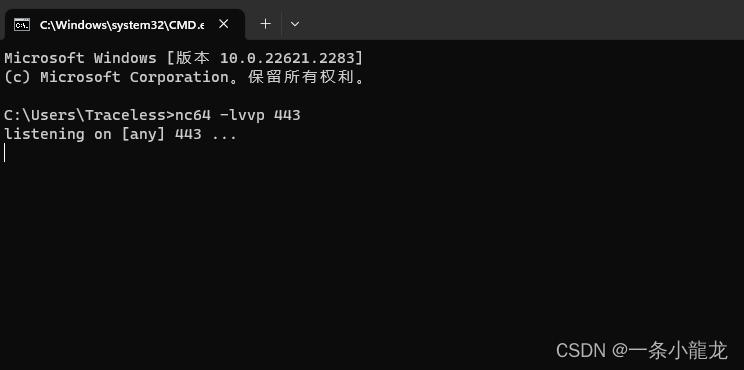Screen dimensions: 744x370
Task: Click the word listening in output
Action: 44,134
